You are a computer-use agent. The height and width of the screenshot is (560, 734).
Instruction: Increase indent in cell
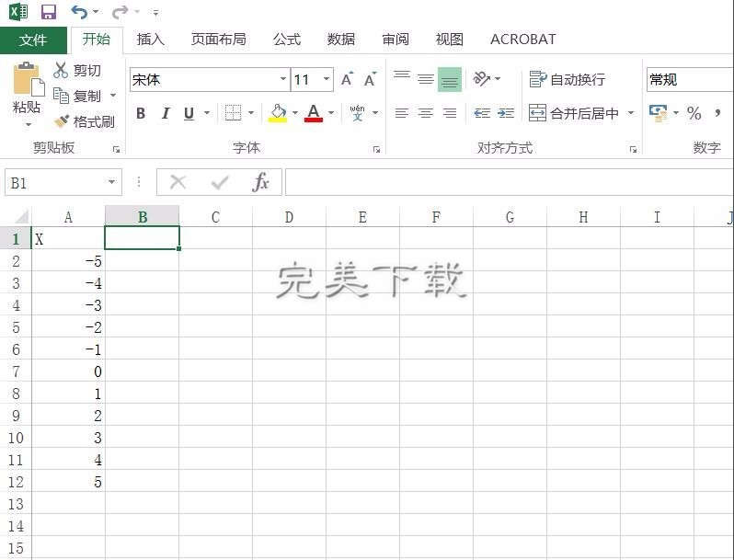click(x=506, y=113)
